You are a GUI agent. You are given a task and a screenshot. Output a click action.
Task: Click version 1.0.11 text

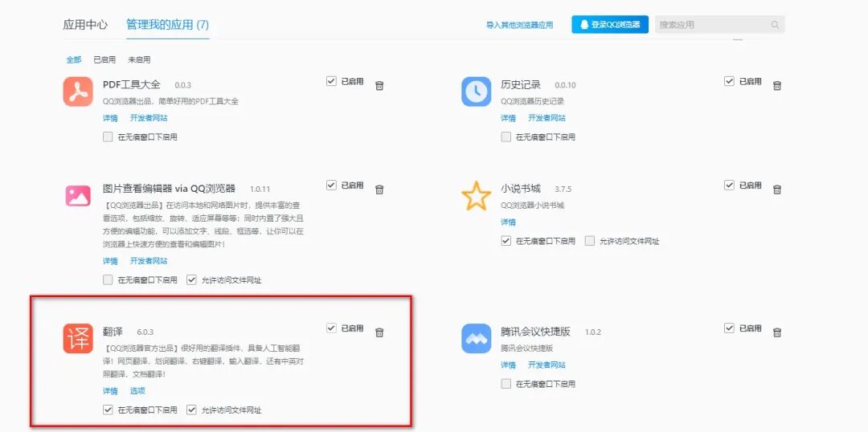260,190
